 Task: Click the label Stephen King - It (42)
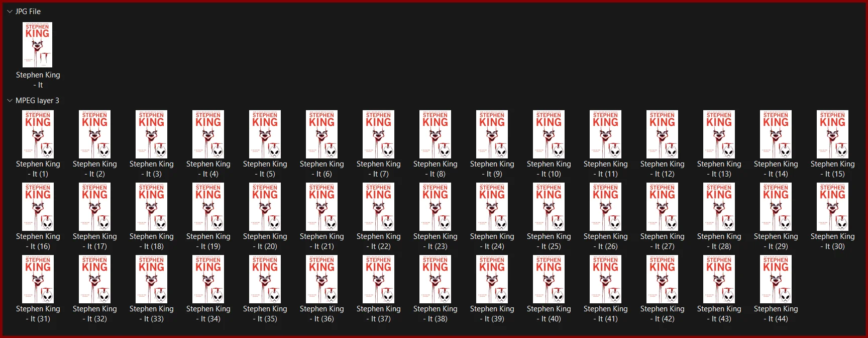[x=662, y=314]
